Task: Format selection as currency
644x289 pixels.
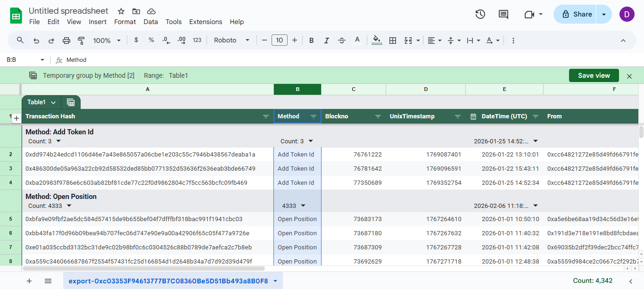Action: coord(136,40)
